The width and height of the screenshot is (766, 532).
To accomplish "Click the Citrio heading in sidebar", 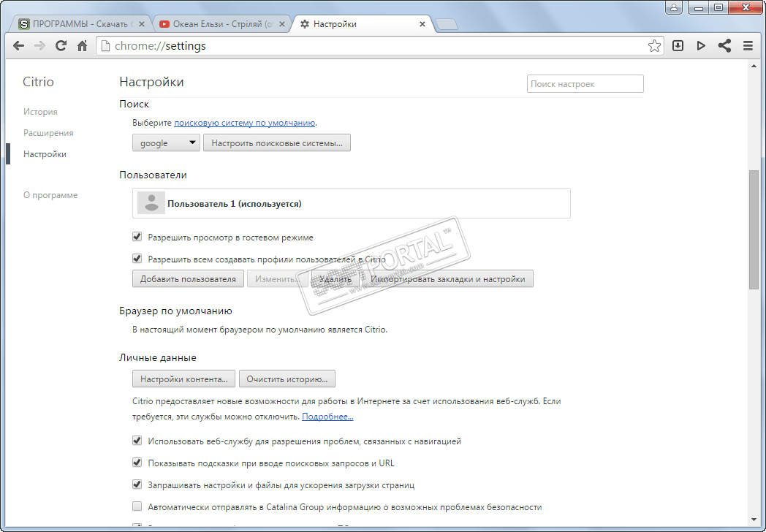I will (38, 82).
